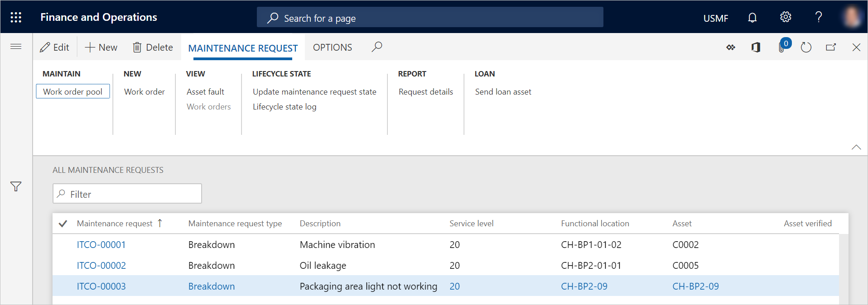Open the settings gear menu
Viewport: 868px width, 305px height.
pyautogui.click(x=785, y=17)
